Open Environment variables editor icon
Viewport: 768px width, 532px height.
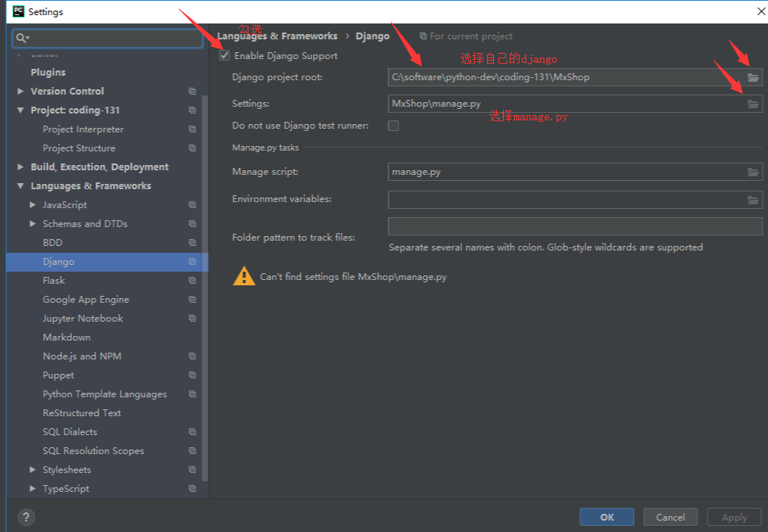click(x=753, y=200)
